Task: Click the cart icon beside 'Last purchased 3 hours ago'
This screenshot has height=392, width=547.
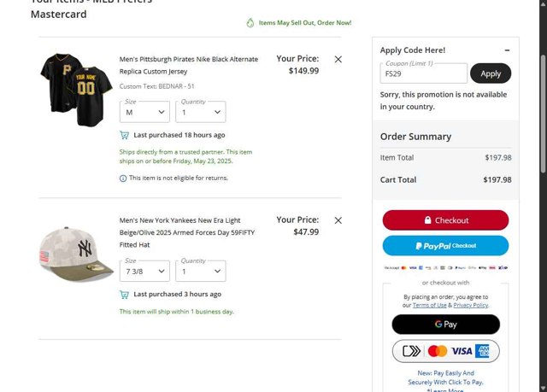Action: [125, 295]
